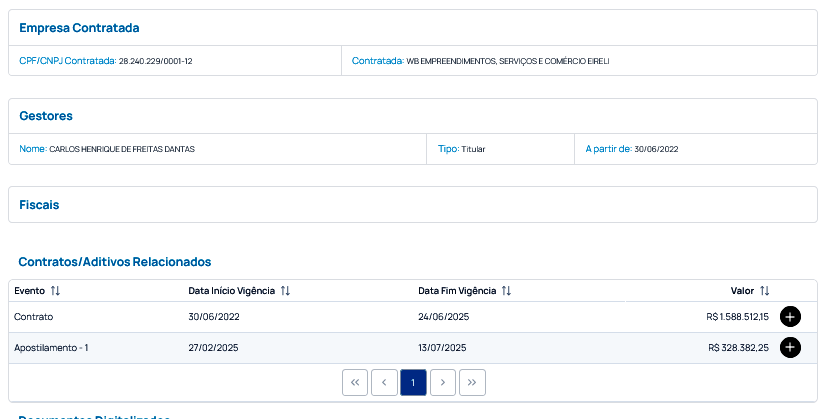Jump to last page with double-right arrows
This screenshot has height=419, width=826.
click(x=472, y=382)
